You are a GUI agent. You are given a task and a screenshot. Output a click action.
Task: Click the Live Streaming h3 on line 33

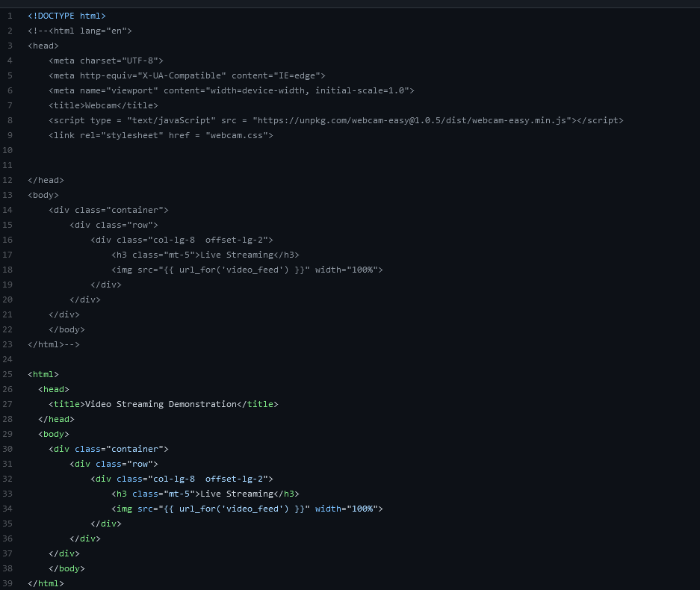pos(205,494)
